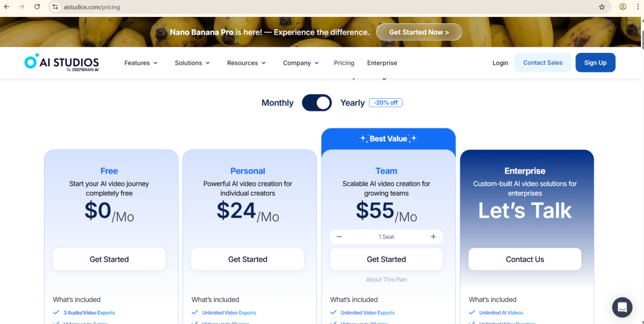This screenshot has width=644, height=324.
Task: Click Get Started Now banner button
Action: 419,32
